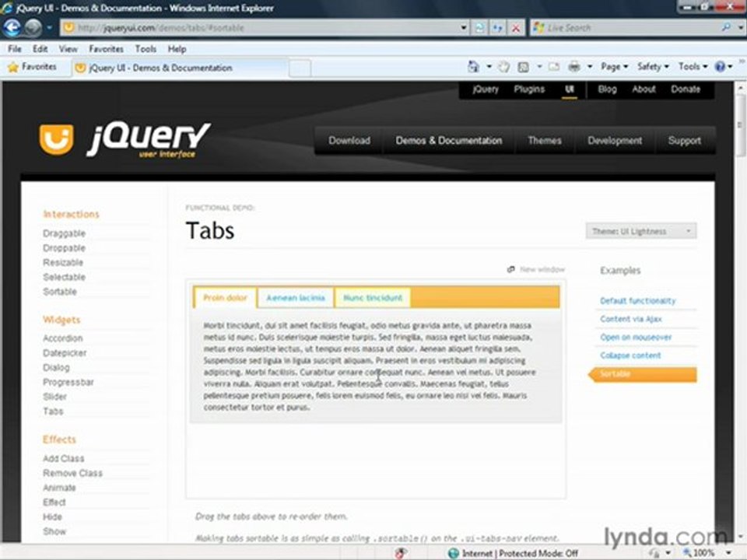
Task: Click the feeds icon in command bar
Action: pyautogui.click(x=524, y=67)
